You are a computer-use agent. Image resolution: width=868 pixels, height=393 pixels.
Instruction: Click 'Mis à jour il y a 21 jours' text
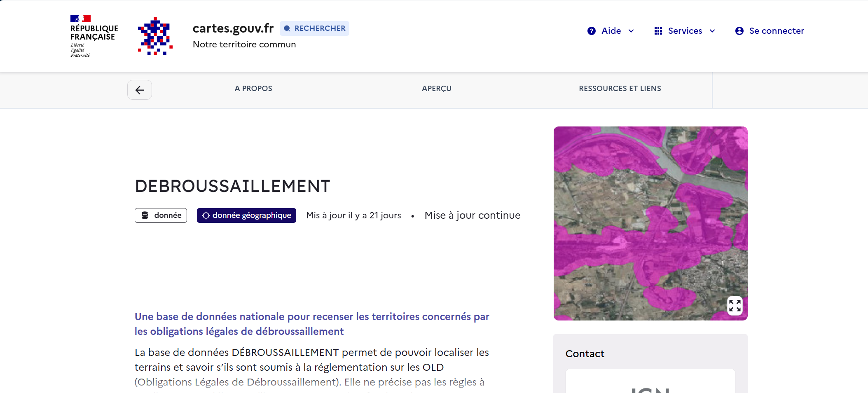pos(353,215)
